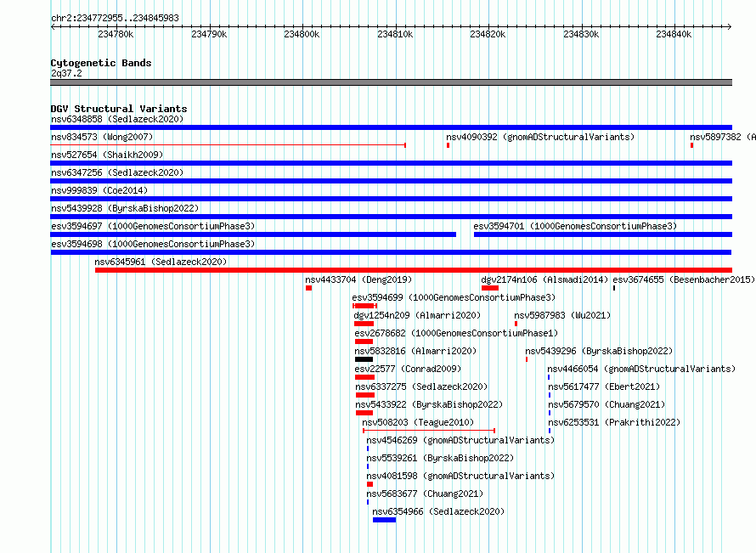The height and width of the screenshot is (553, 756).
Task: Select the 2q37.2 cytogenetic band bar
Action: tap(391, 82)
